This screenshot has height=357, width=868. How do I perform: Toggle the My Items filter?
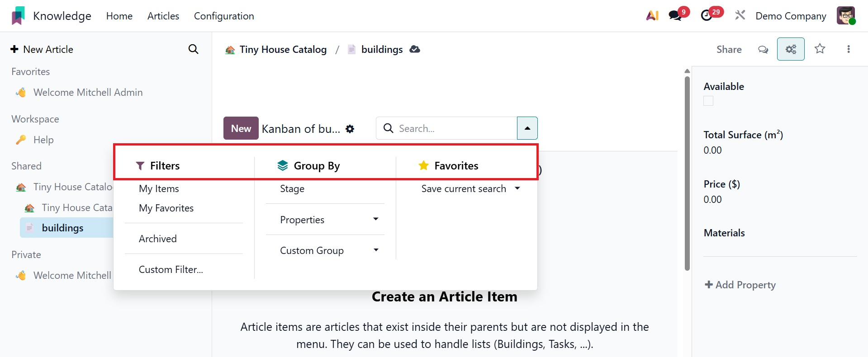(159, 189)
